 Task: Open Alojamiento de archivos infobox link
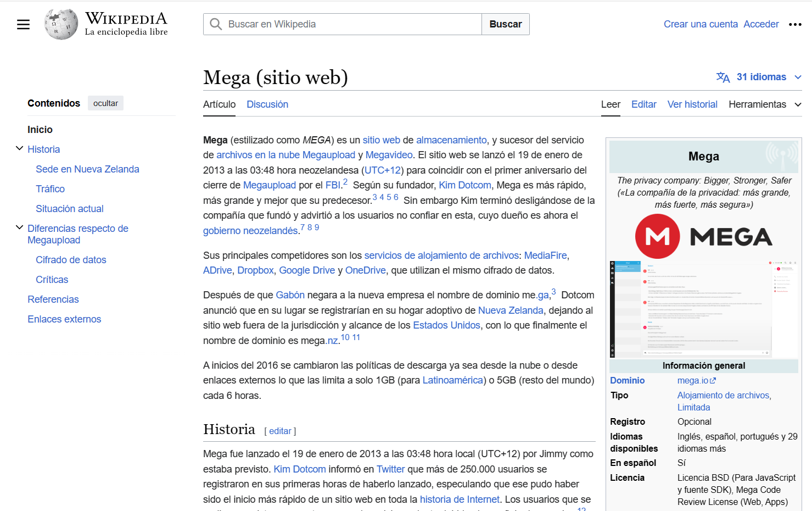(723, 396)
